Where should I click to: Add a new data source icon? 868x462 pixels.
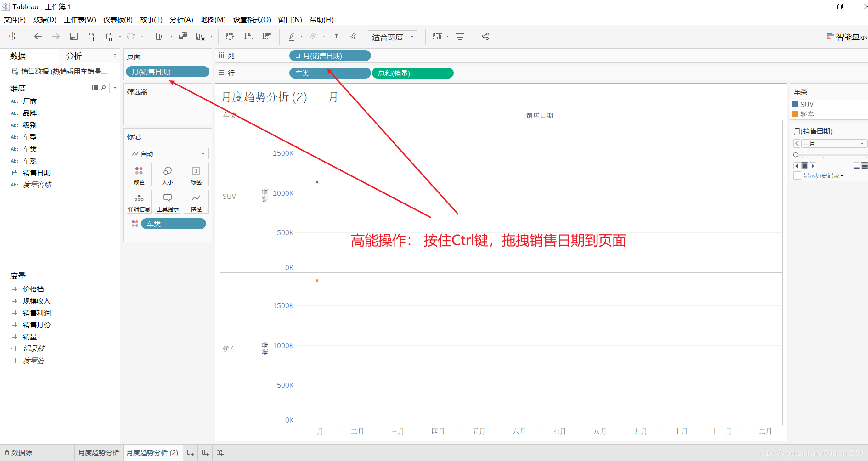[91, 36]
